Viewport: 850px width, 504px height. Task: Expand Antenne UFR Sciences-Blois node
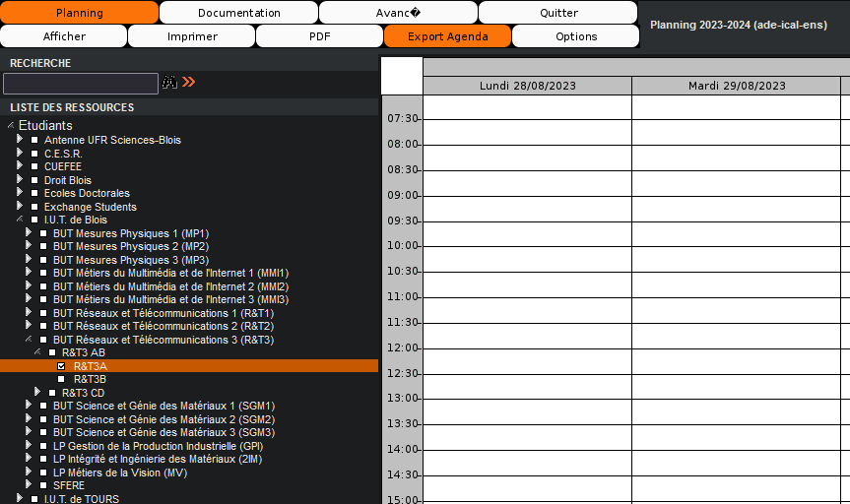[x=20, y=139]
